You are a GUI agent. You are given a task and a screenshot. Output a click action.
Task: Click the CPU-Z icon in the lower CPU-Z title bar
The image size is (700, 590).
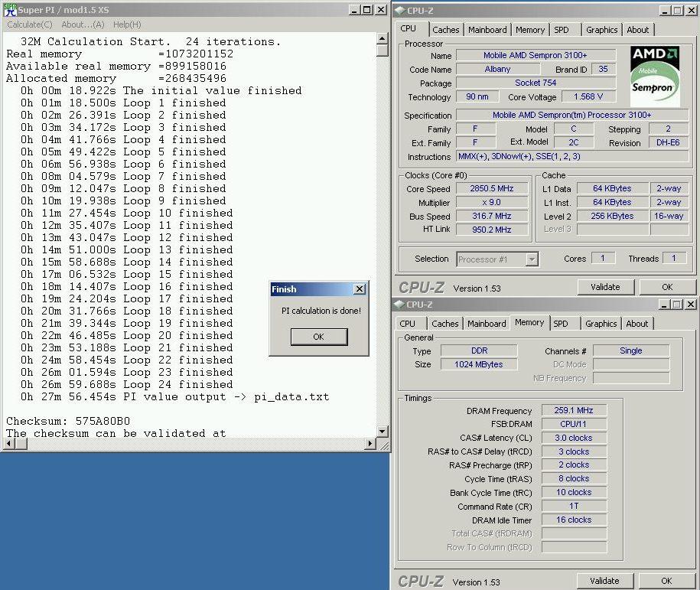pyautogui.click(x=399, y=304)
